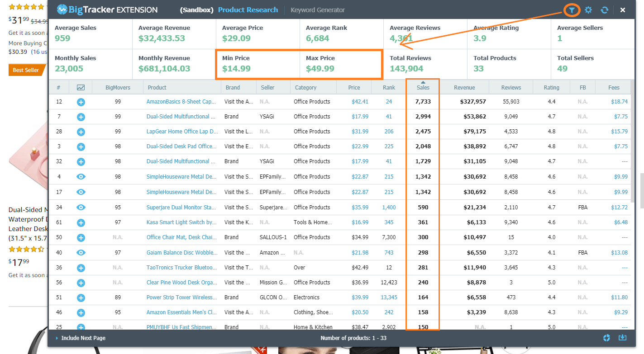Sort by the Rank column header
Image resolution: width=644 pixels, height=354 pixels.
pos(389,87)
